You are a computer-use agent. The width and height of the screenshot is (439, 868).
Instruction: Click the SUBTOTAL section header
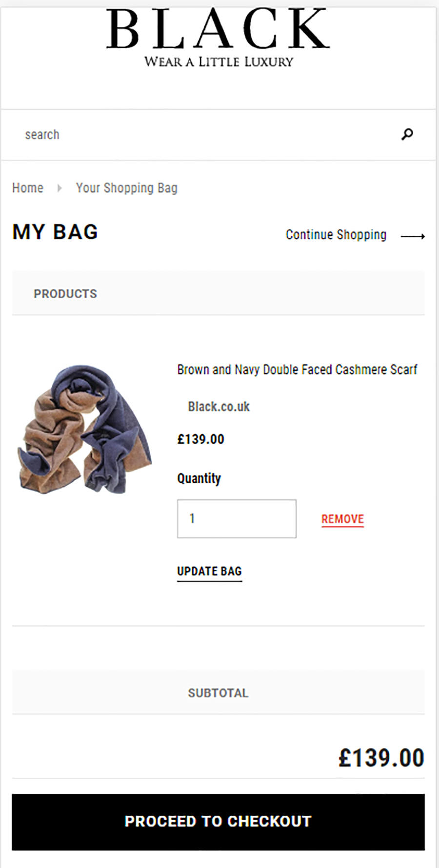click(x=218, y=693)
